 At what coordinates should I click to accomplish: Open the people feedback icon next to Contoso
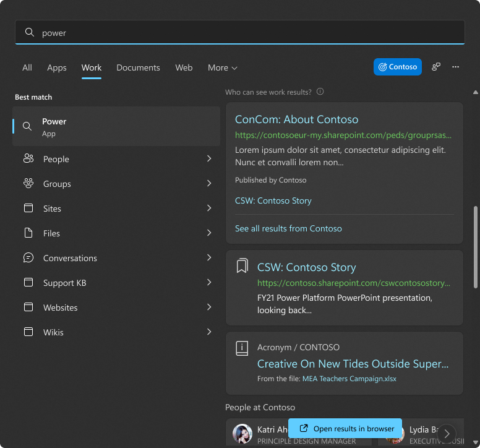(x=436, y=67)
